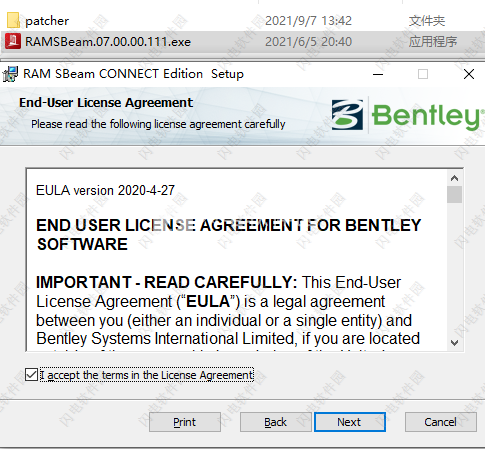Click the scroll down arrow of the EULA
Image resolution: width=485 pixels, height=449 pixels.
click(454, 342)
